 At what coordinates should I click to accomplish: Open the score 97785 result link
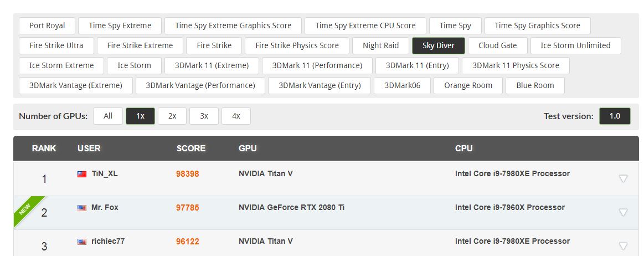point(188,208)
